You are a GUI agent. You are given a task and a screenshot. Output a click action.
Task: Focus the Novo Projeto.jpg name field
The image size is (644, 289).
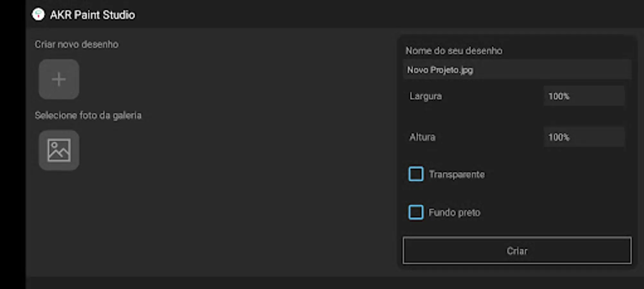click(x=517, y=70)
